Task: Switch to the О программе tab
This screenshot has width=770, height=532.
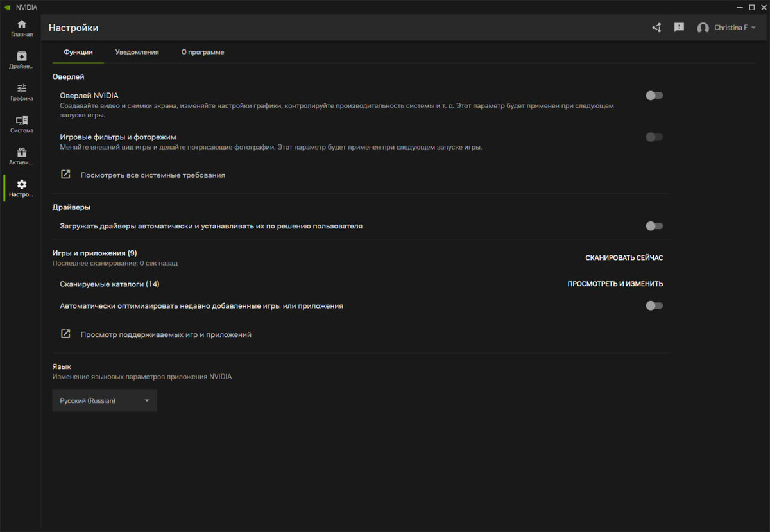Action: coord(203,52)
